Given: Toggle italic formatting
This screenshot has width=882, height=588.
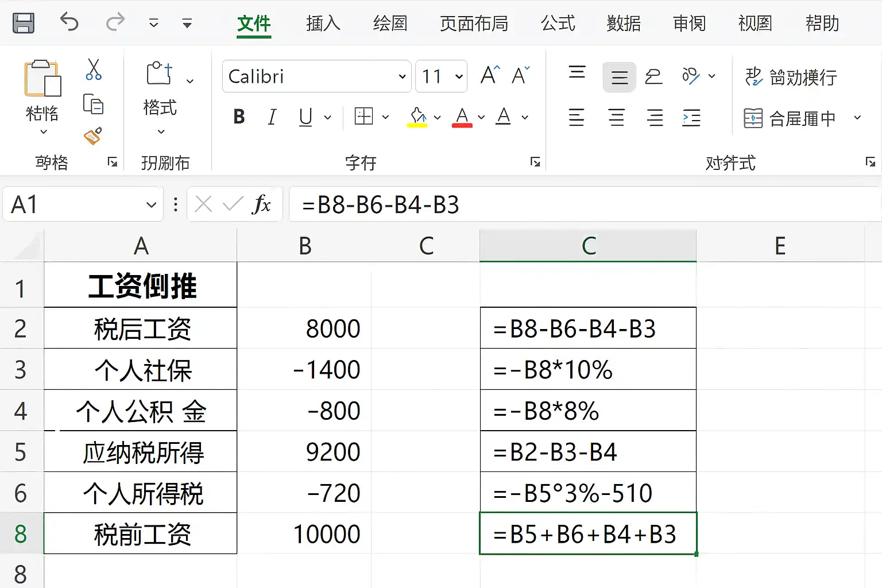Looking at the screenshot, I should click(x=272, y=117).
